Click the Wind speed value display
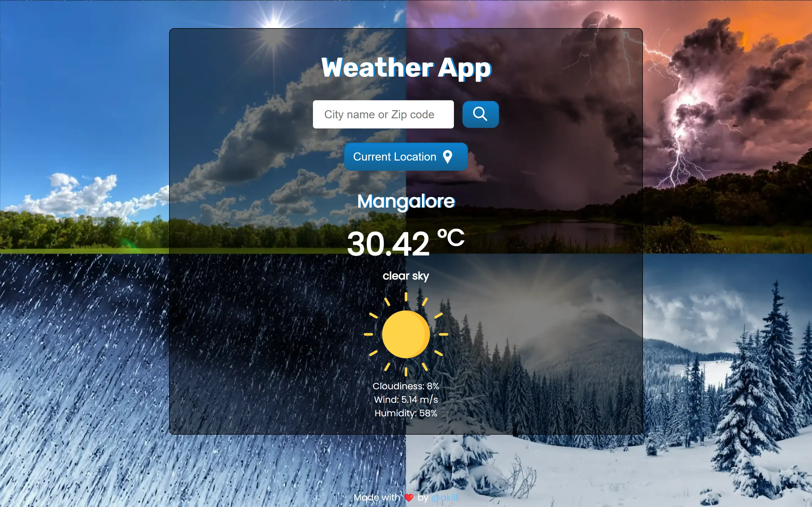This screenshot has height=507, width=812. pos(406,399)
